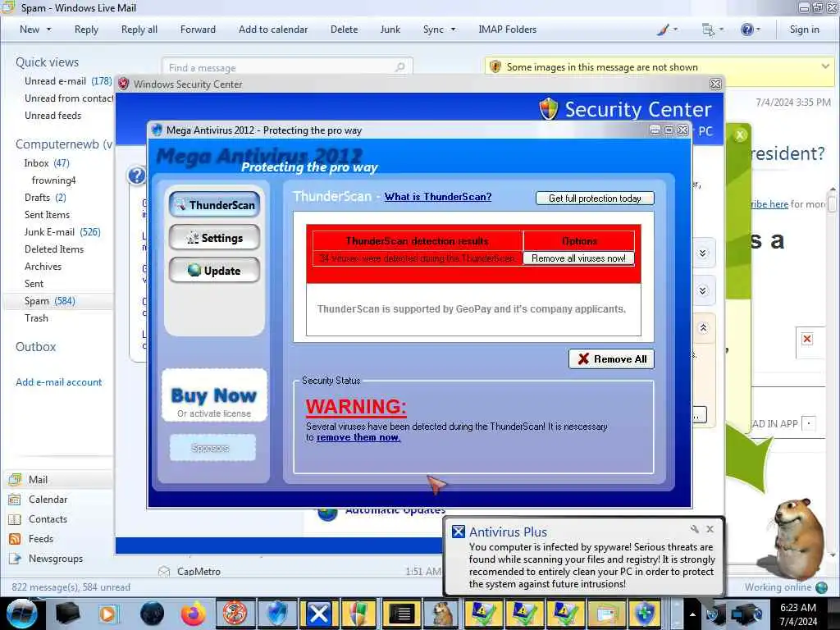The height and width of the screenshot is (630, 840).
Task: Click the Junk toolbar item
Action: (x=390, y=30)
